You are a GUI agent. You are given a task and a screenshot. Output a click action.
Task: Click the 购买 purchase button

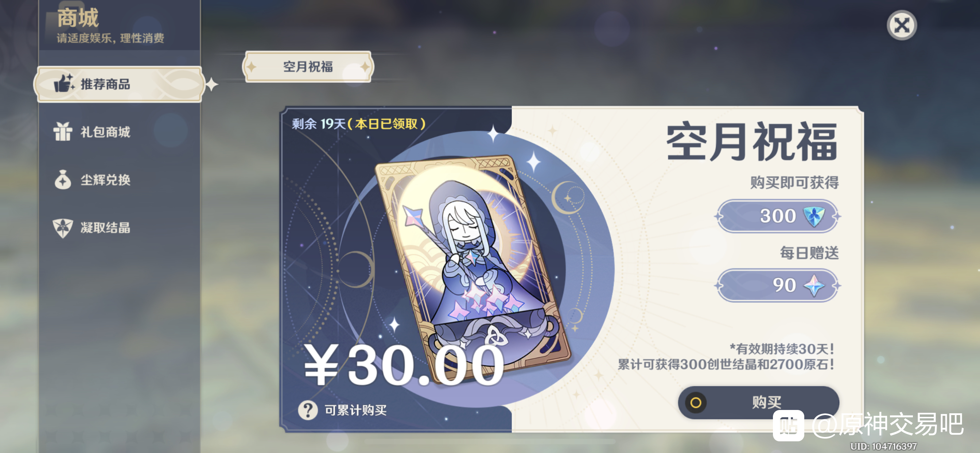(759, 402)
